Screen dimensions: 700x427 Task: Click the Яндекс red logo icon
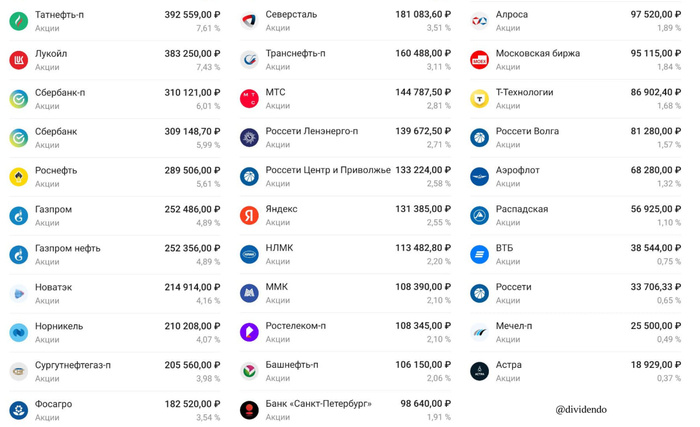click(x=249, y=216)
